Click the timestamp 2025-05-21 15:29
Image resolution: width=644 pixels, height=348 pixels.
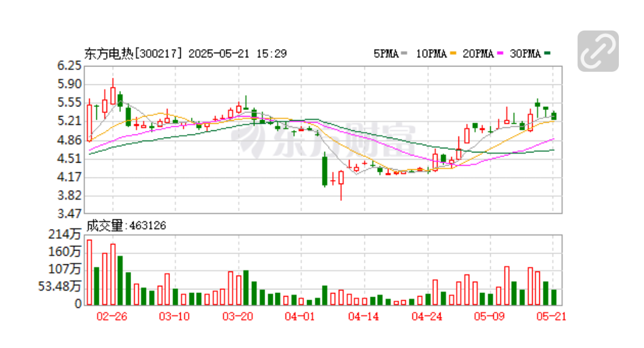click(x=238, y=54)
